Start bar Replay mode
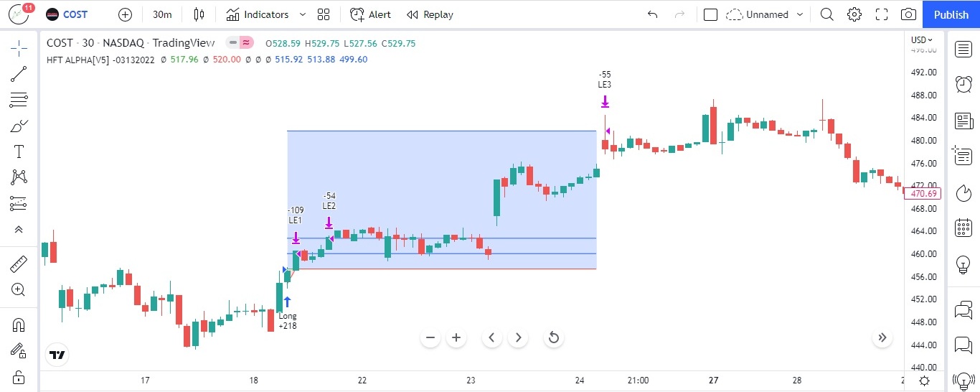 coord(430,14)
